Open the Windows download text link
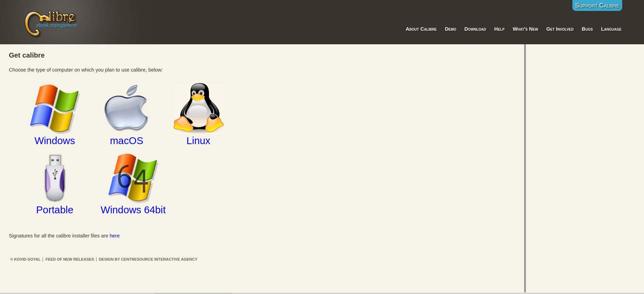Screen dimensions: 644x294 point(55,141)
